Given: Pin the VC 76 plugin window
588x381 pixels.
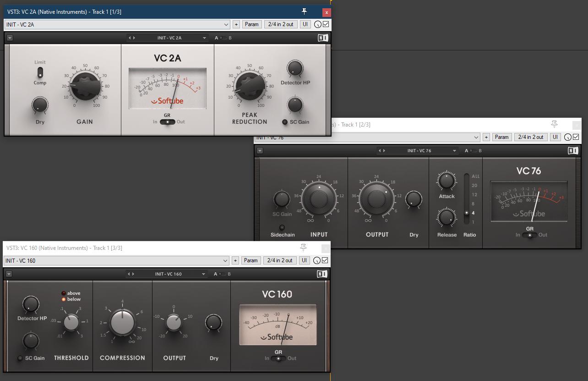Looking at the screenshot, I should pos(554,124).
